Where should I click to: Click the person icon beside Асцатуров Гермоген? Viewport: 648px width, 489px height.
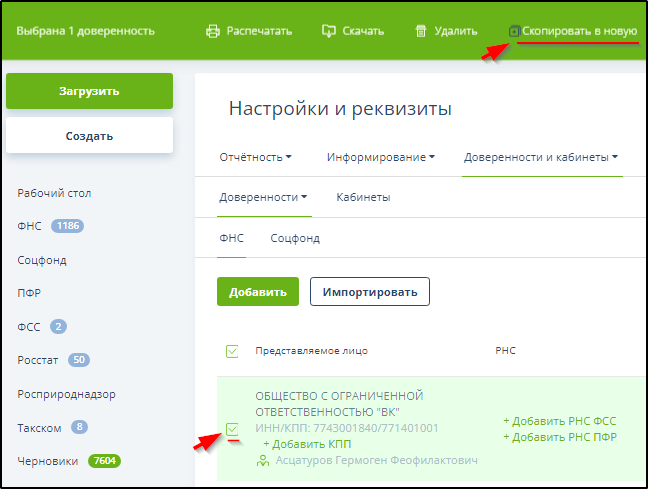[x=263, y=460]
